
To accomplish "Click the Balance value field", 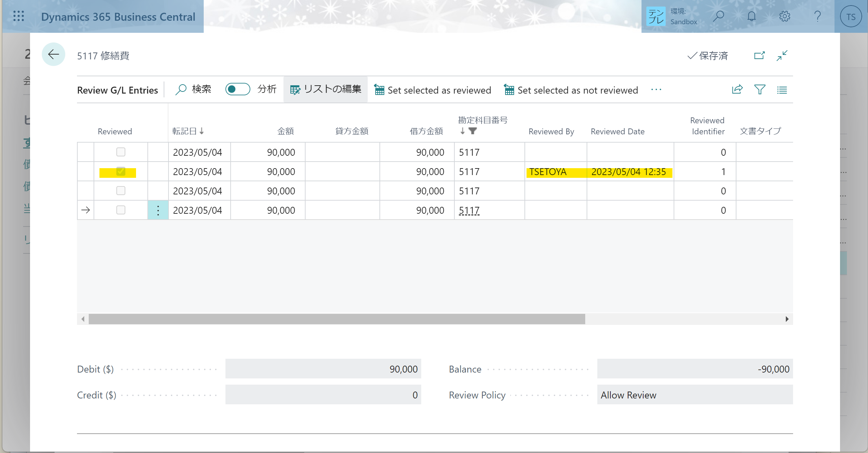I will pyautogui.click(x=695, y=369).
